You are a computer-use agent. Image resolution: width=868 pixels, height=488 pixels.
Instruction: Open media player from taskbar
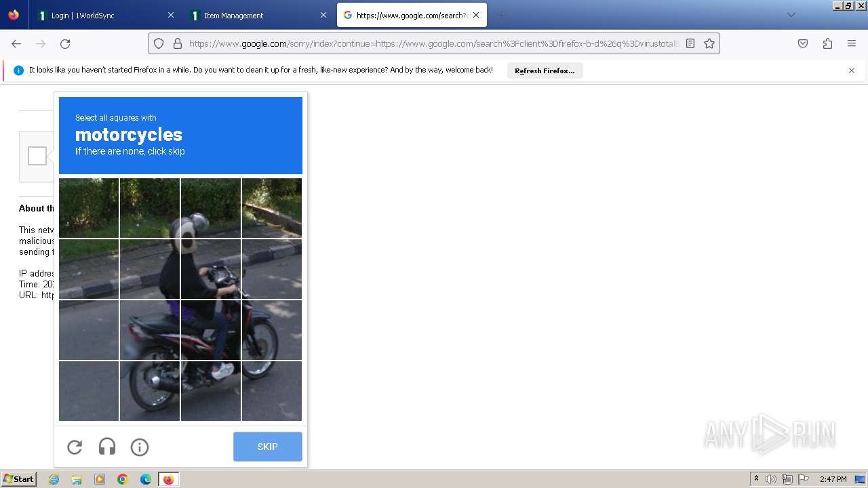pyautogui.click(x=100, y=479)
